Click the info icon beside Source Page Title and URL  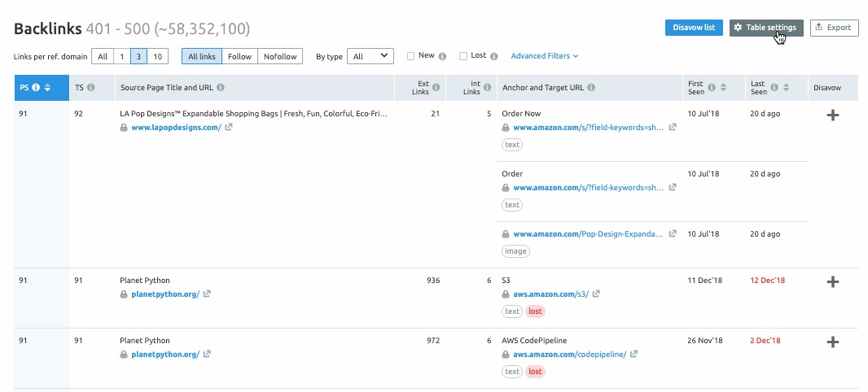click(x=221, y=88)
